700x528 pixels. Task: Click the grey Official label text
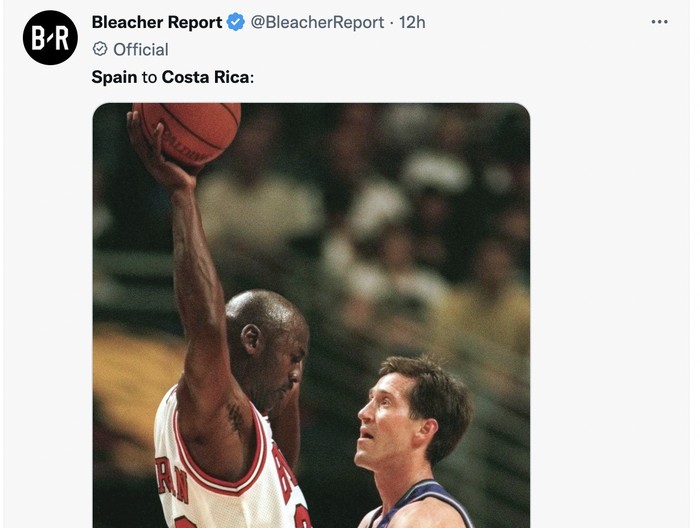pyautogui.click(x=141, y=49)
